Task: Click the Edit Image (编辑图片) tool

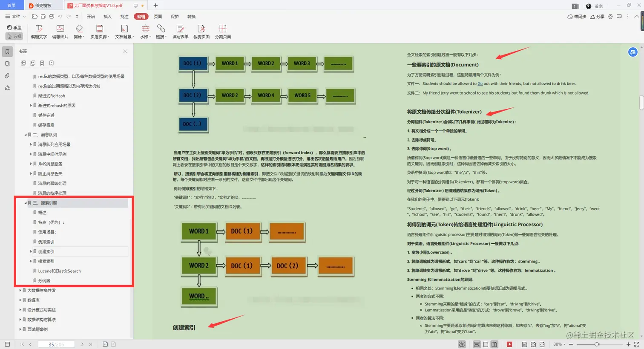Action: [60, 32]
